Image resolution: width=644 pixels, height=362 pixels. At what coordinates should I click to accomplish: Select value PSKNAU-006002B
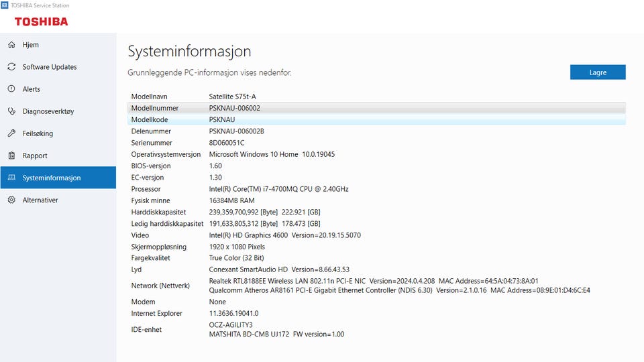[237, 131]
